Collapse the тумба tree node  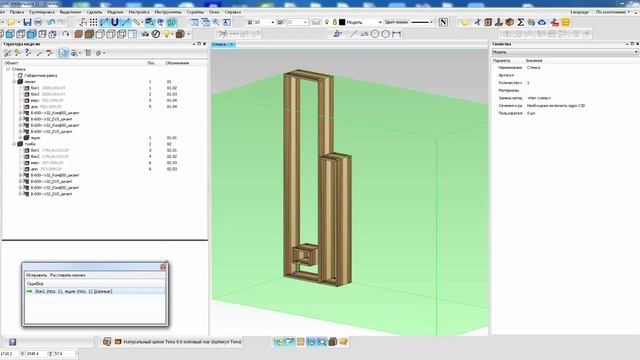[x=14, y=144]
